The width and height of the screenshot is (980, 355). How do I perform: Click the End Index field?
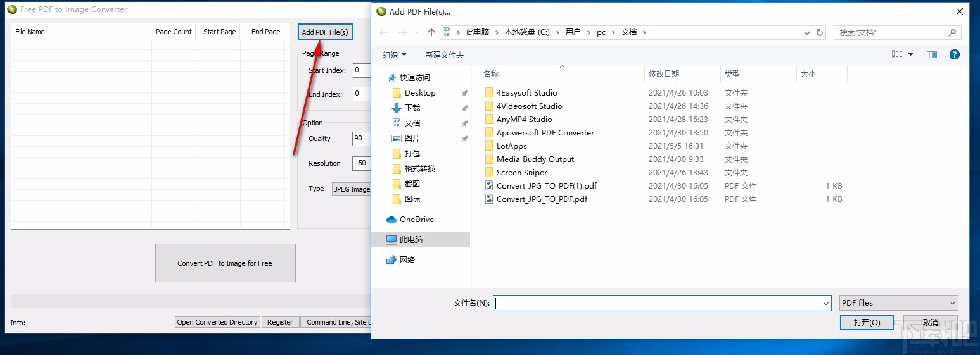pyautogui.click(x=362, y=94)
